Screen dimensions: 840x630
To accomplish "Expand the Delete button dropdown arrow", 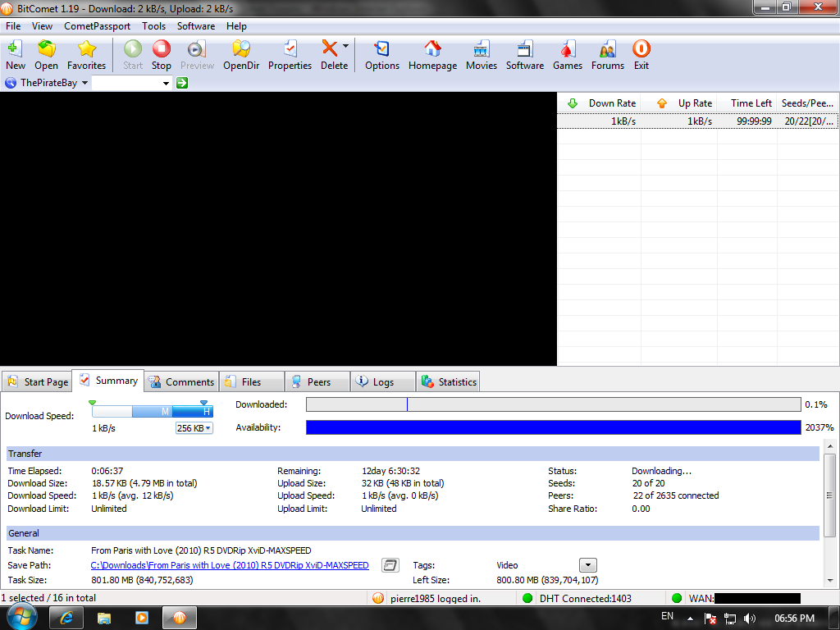I will (345, 46).
